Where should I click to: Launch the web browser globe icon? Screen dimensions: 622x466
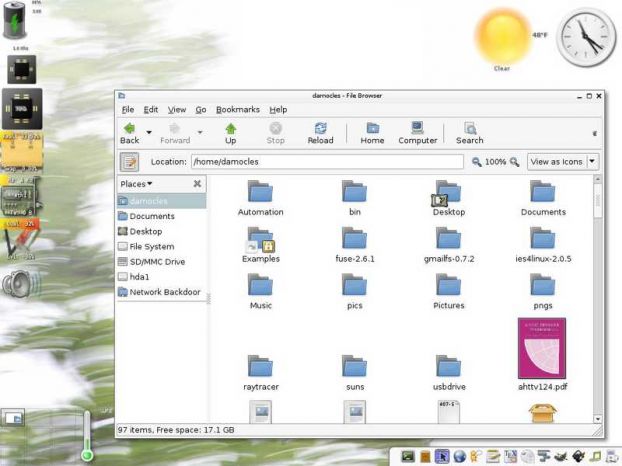459,456
